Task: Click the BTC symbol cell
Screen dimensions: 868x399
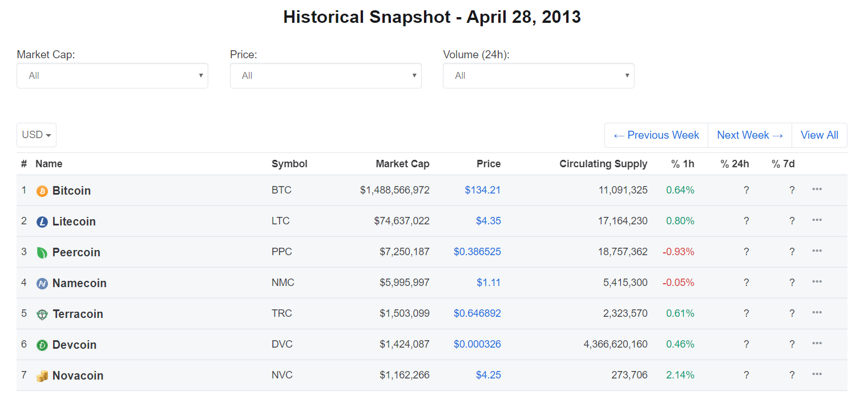Action: [281, 190]
